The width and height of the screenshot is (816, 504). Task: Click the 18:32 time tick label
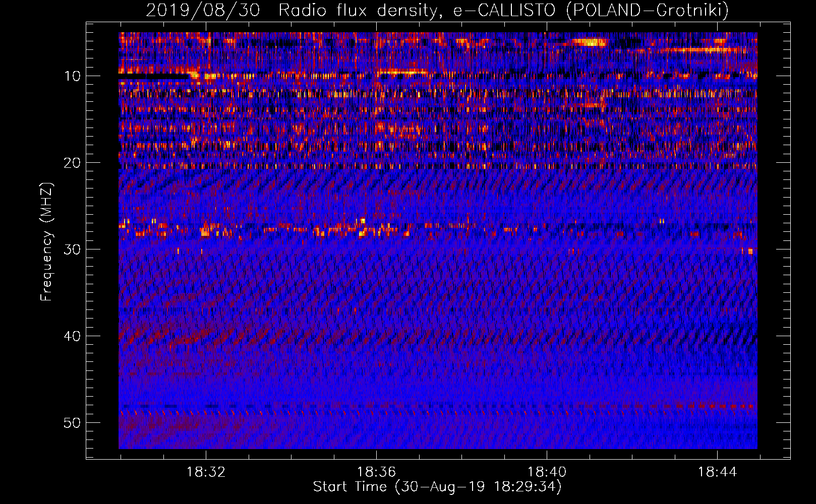206,472
